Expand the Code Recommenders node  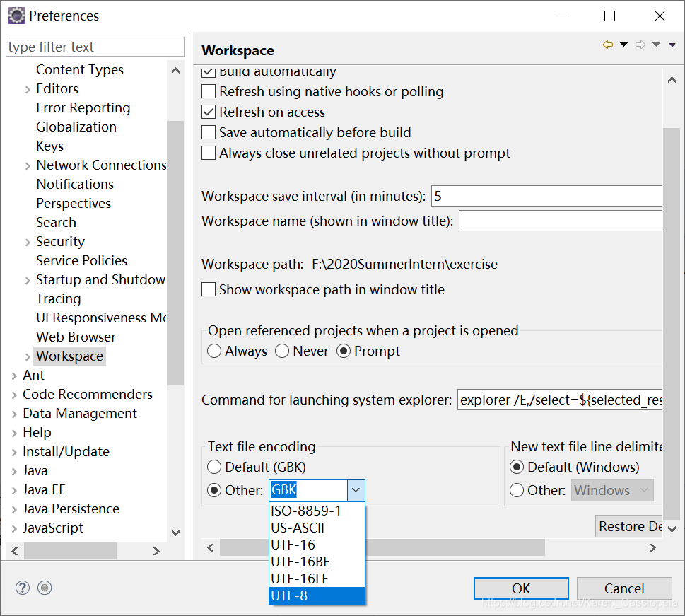[x=14, y=395]
